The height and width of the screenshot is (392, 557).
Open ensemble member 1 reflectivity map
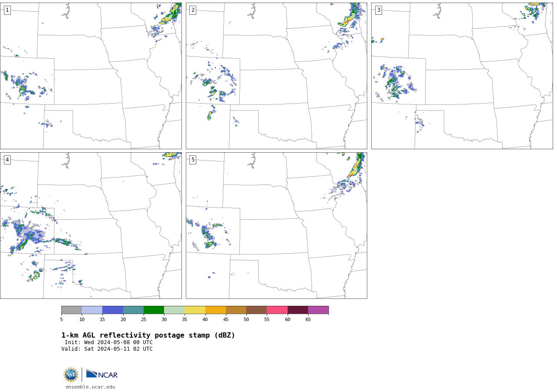91,76
